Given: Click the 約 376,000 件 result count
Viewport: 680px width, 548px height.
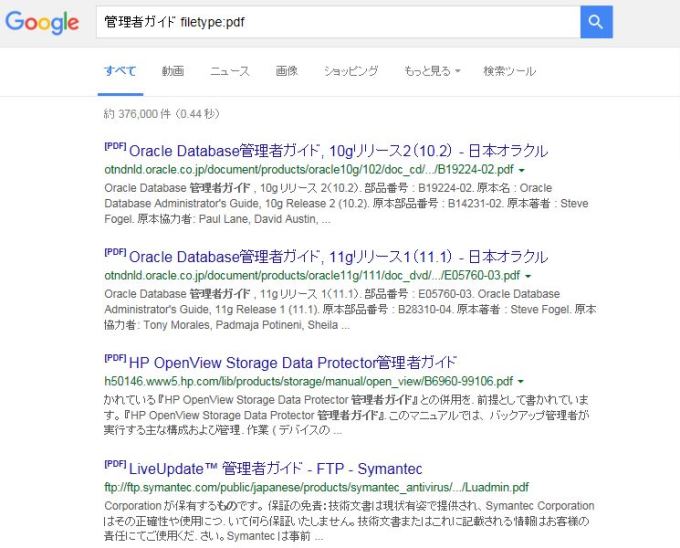Looking at the screenshot, I should pos(162,114).
